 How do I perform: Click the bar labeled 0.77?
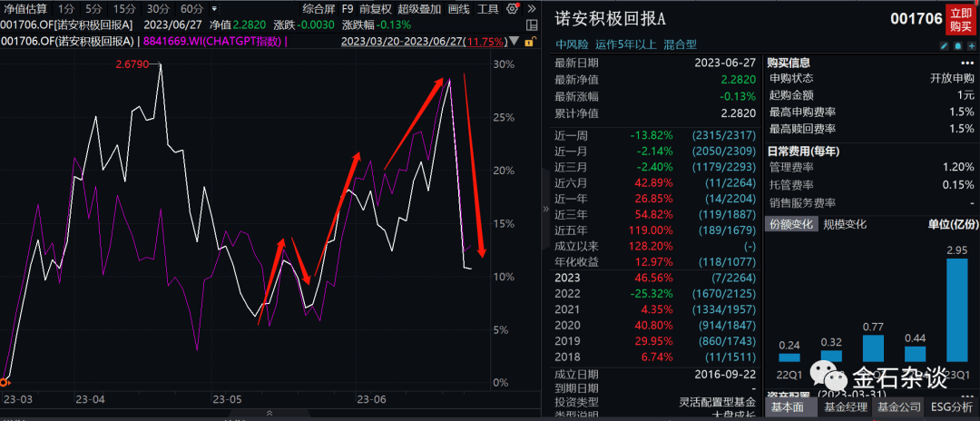873,348
